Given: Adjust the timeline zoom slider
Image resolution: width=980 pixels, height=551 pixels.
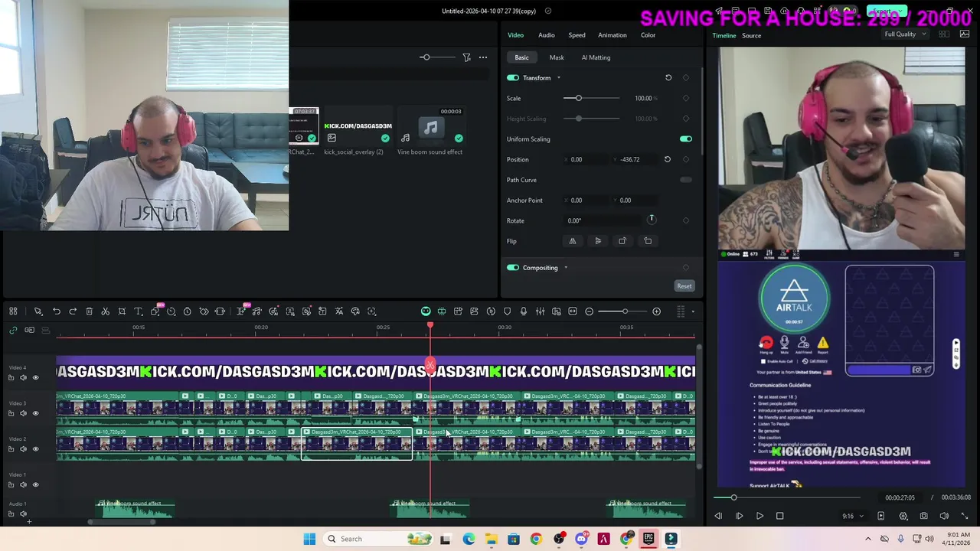Looking at the screenshot, I should (x=625, y=311).
